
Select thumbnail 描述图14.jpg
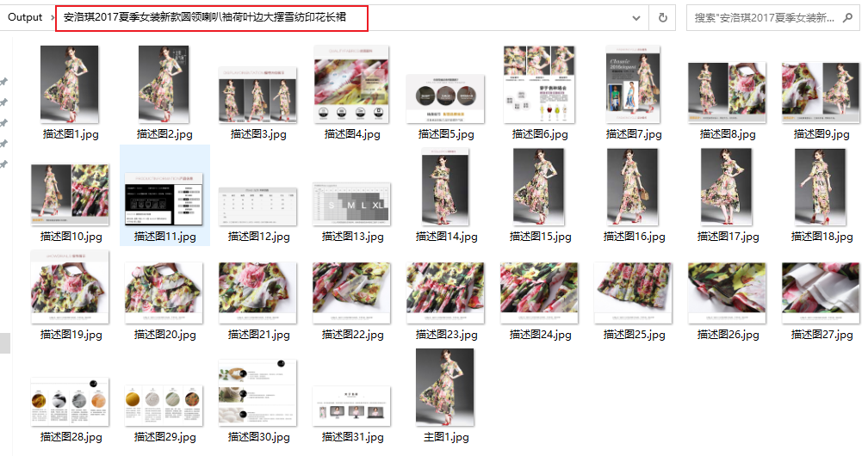pyautogui.click(x=445, y=187)
